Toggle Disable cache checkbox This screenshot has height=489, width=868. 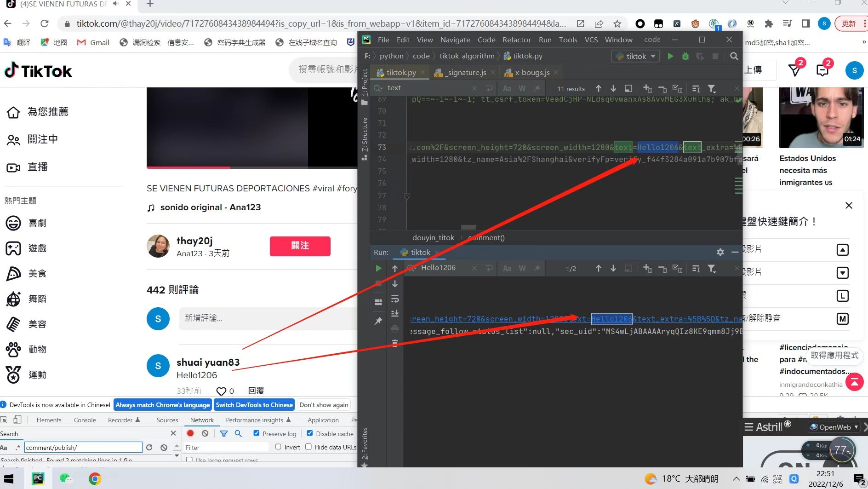coord(310,433)
